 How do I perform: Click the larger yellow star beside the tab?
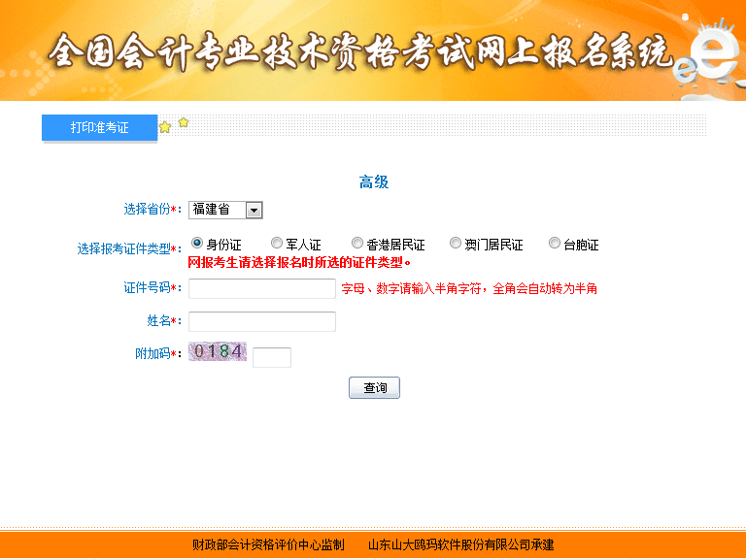tap(165, 127)
